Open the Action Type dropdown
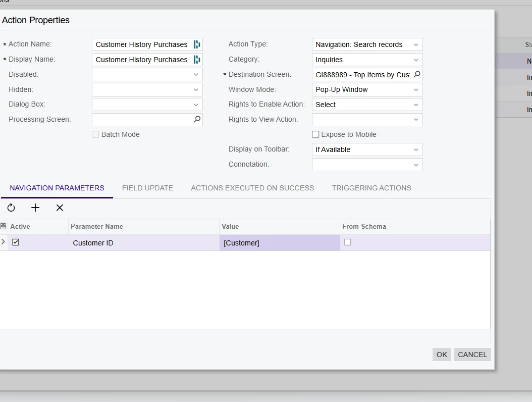Image resolution: width=532 pixels, height=402 pixels. (x=367, y=44)
